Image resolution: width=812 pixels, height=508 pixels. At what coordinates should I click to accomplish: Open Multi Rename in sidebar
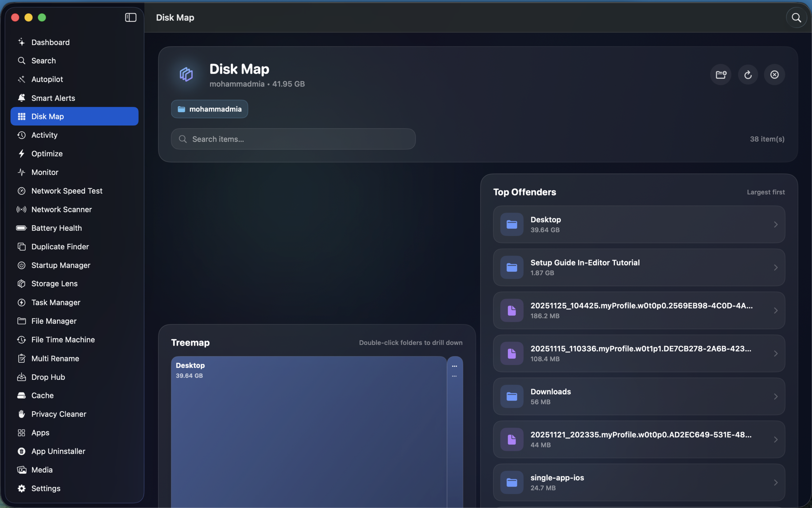coord(75,358)
